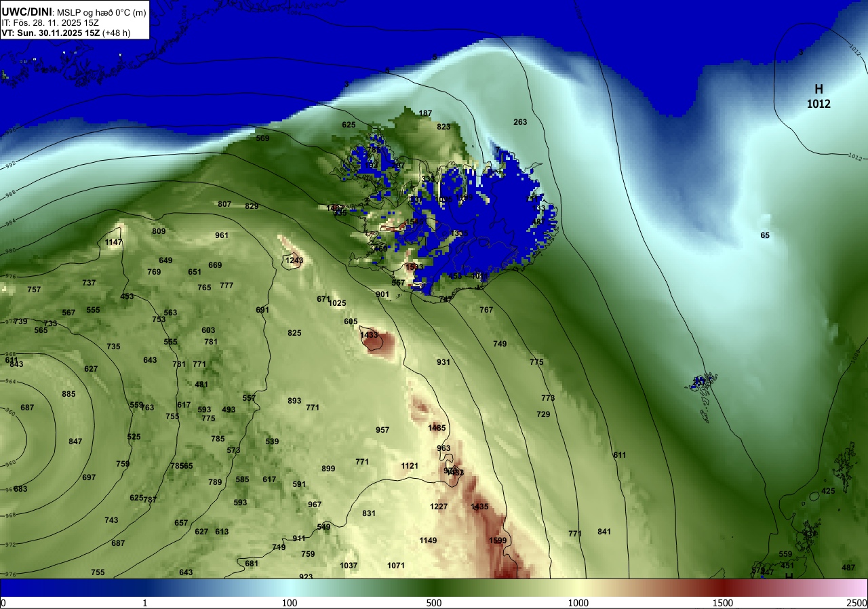This screenshot has width=868, height=609.
Task: Select the map value '899'
Action: point(328,469)
